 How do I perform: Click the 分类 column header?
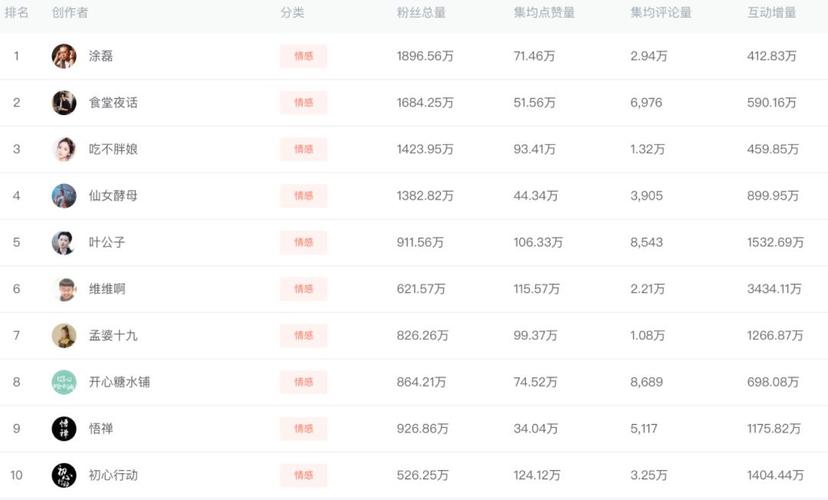tap(292, 13)
